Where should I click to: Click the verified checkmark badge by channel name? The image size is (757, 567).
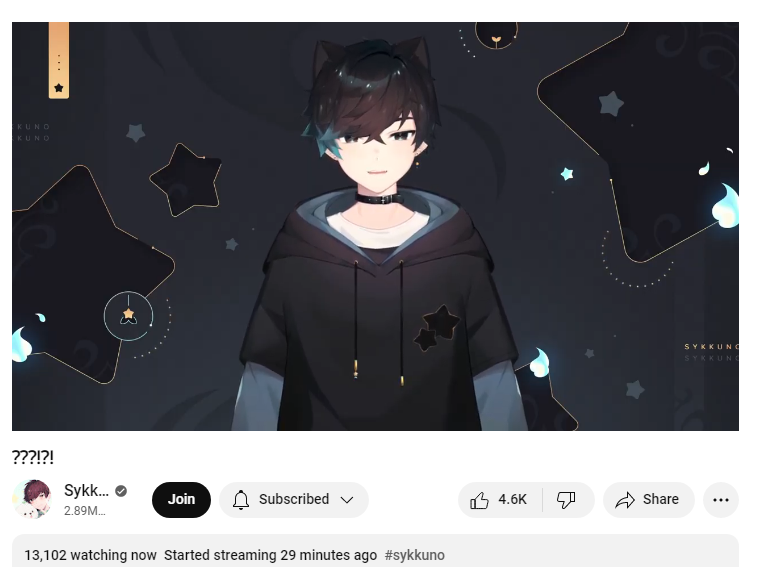coord(121,491)
